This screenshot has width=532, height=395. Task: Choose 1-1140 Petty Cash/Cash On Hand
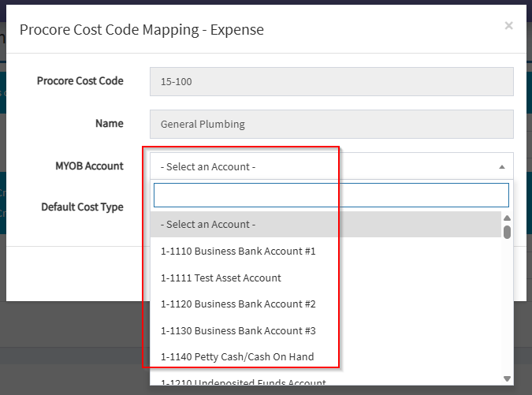click(326, 357)
